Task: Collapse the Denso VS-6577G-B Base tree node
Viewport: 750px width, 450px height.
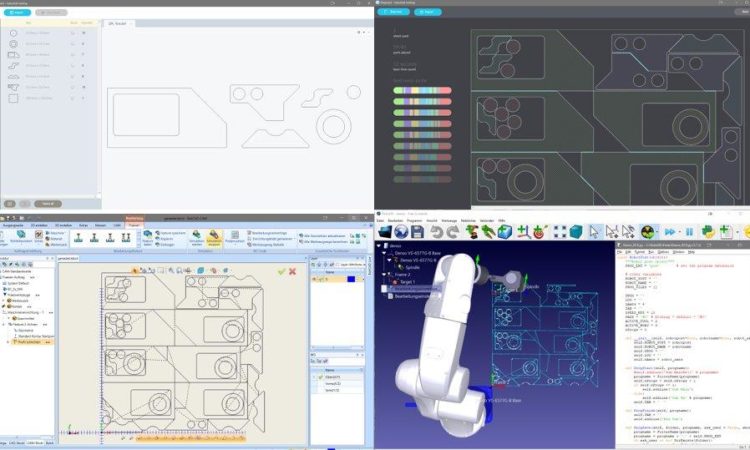Action: point(385,255)
